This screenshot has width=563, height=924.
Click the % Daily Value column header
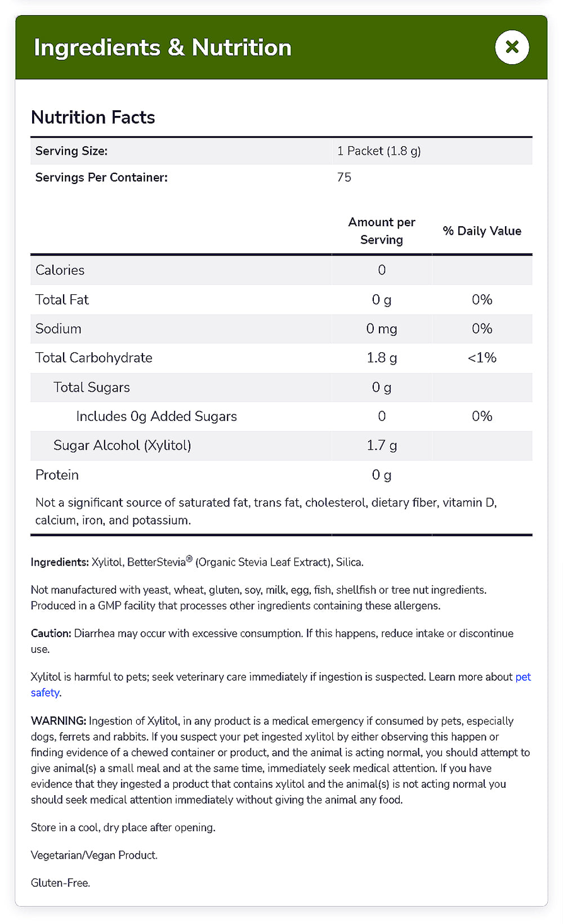[482, 231]
